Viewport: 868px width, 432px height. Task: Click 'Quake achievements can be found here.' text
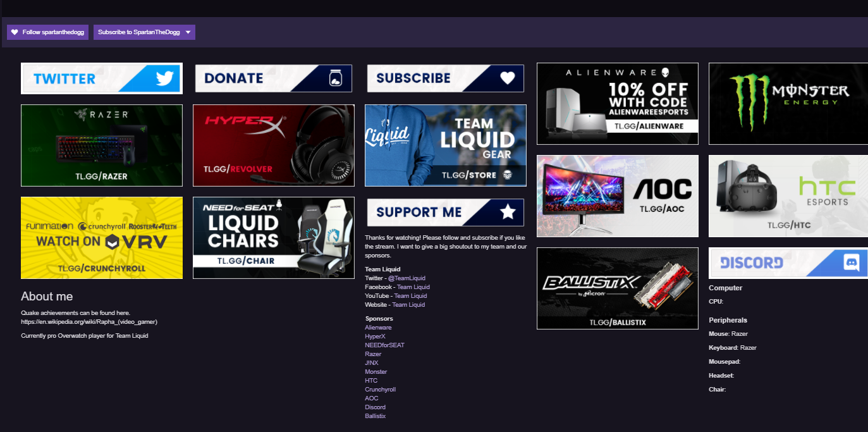pos(75,313)
